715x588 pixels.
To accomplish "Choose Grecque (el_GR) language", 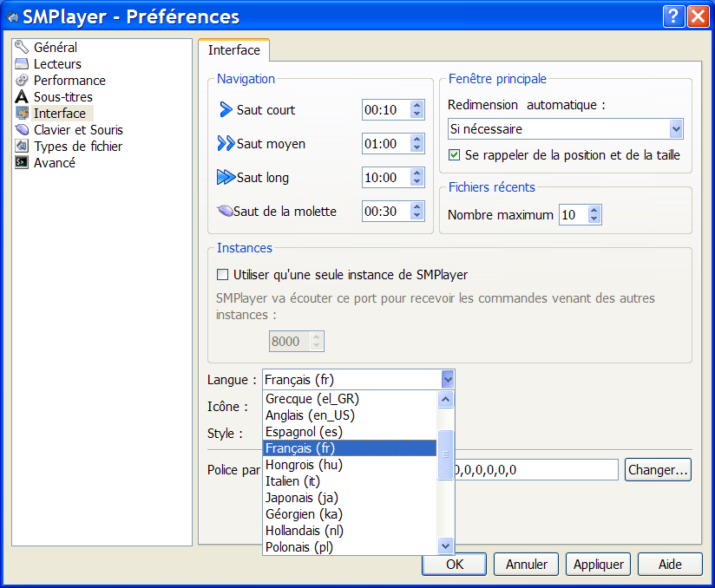I will [350, 398].
